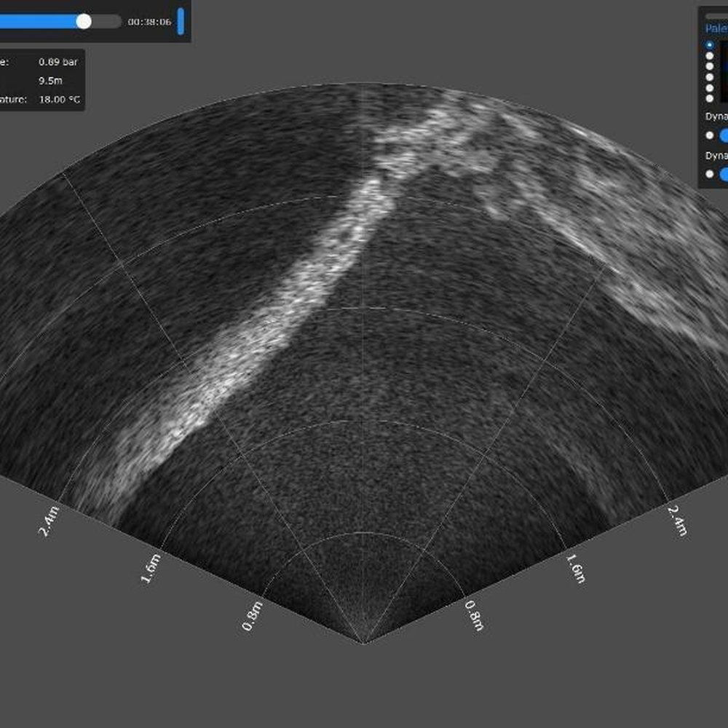Click the right-side 0.8m range label
The height and width of the screenshot is (728, 728).
click(474, 616)
